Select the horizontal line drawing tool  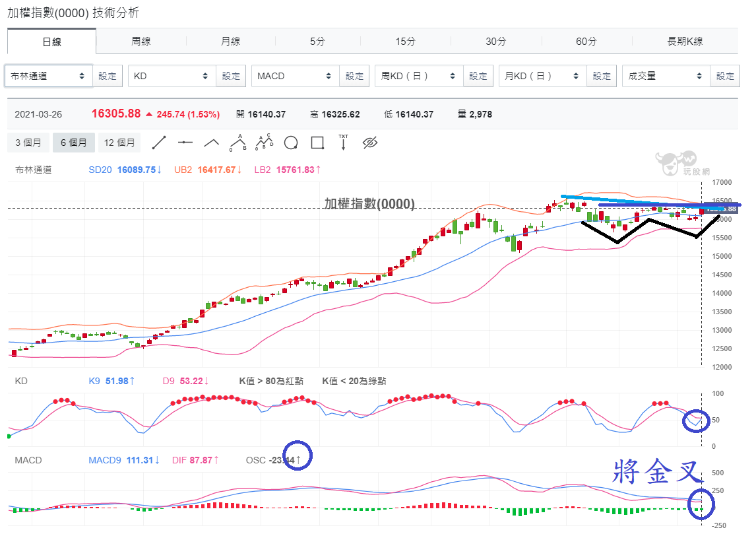185,143
